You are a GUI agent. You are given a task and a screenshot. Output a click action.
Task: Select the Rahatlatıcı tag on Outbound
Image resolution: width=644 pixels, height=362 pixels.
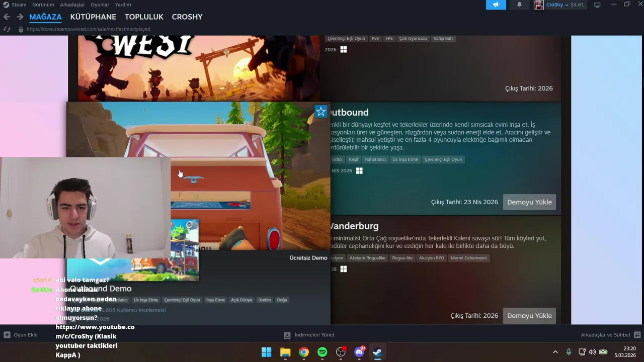pos(375,159)
